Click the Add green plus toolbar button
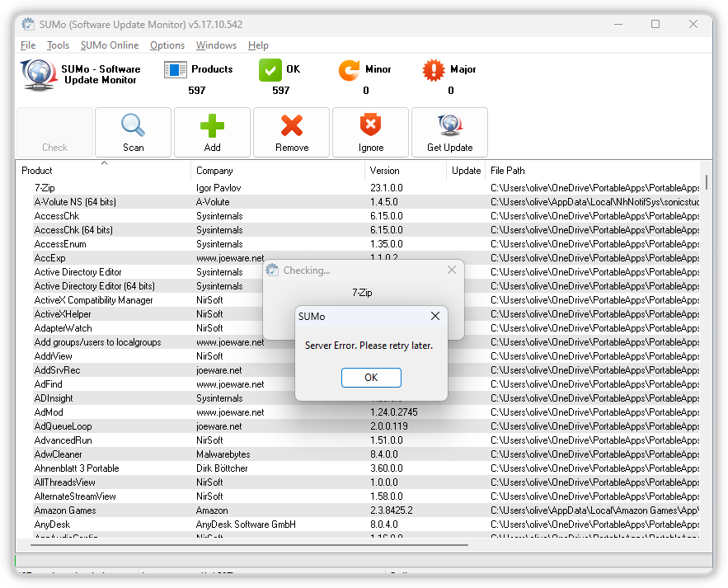 212,133
